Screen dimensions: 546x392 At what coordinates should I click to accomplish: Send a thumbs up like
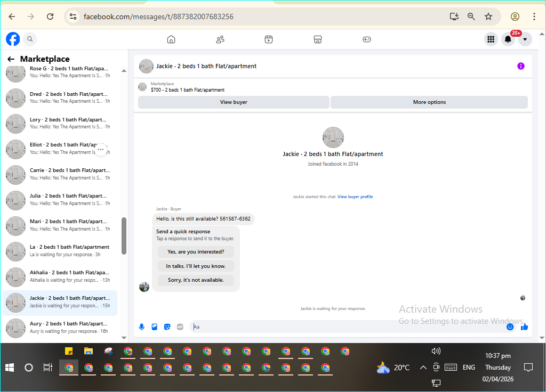tap(524, 326)
